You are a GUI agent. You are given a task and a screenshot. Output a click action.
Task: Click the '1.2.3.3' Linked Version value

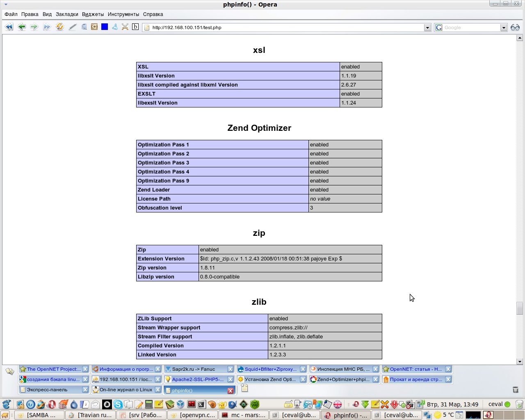coord(278,354)
